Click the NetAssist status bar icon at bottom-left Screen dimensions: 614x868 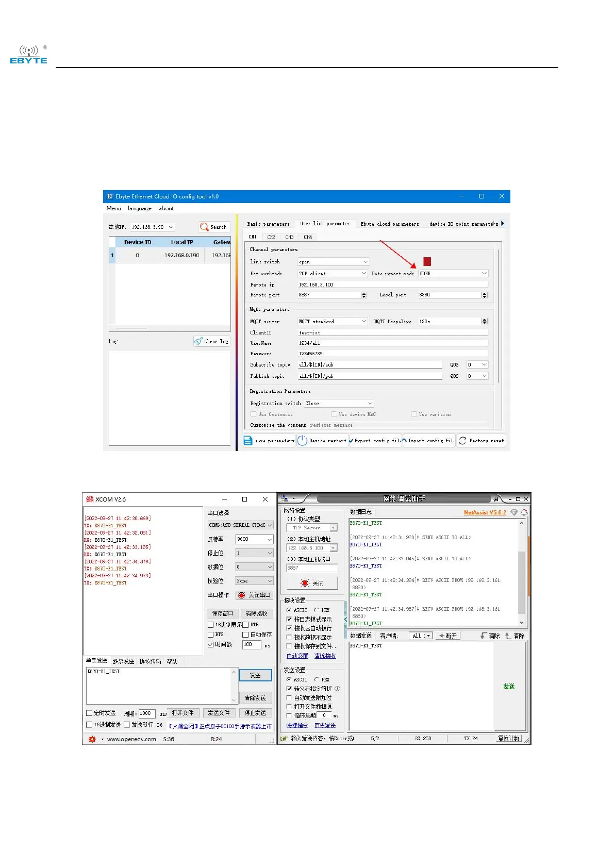284,739
